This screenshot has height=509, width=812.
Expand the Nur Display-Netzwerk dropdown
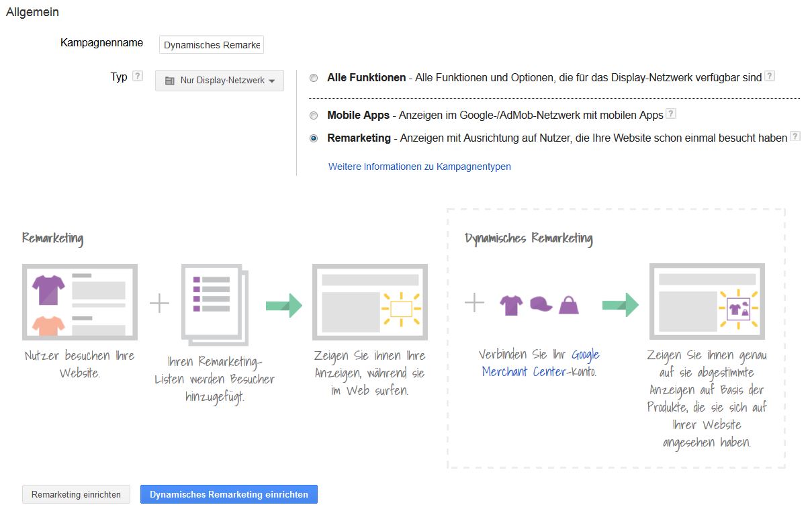pyautogui.click(x=220, y=81)
